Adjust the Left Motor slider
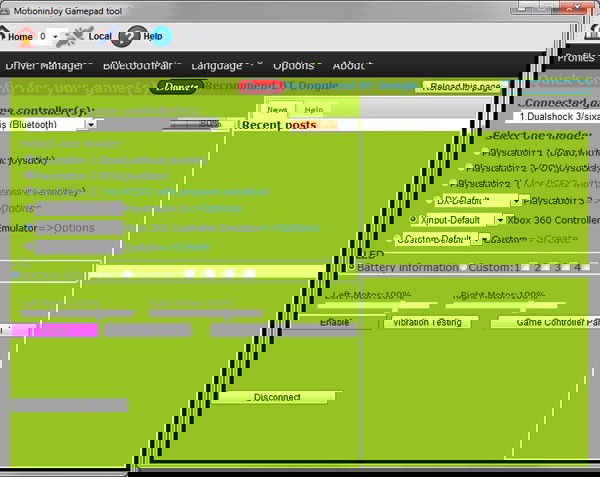The width and height of the screenshot is (600, 477). click(376, 305)
